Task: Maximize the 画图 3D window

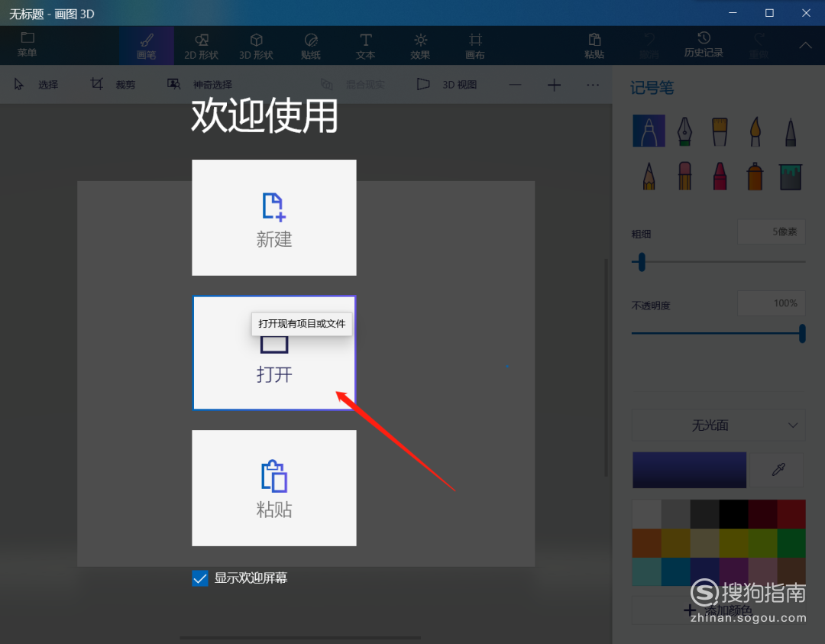Action: [769, 13]
